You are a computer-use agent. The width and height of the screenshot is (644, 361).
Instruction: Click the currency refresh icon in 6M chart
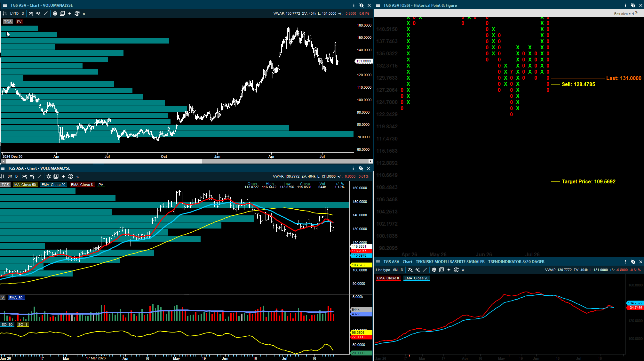click(71, 176)
